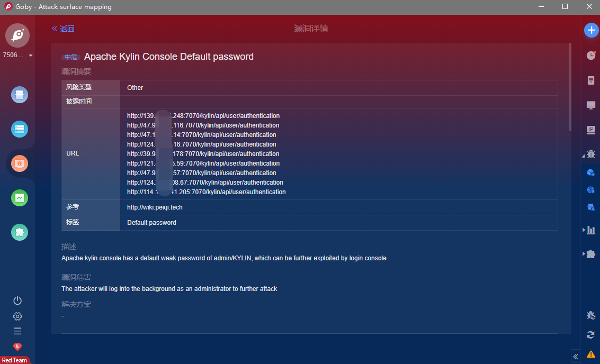Open the extensions puzzle icon in left sidebar
The height and width of the screenshot is (364, 600).
point(20,232)
